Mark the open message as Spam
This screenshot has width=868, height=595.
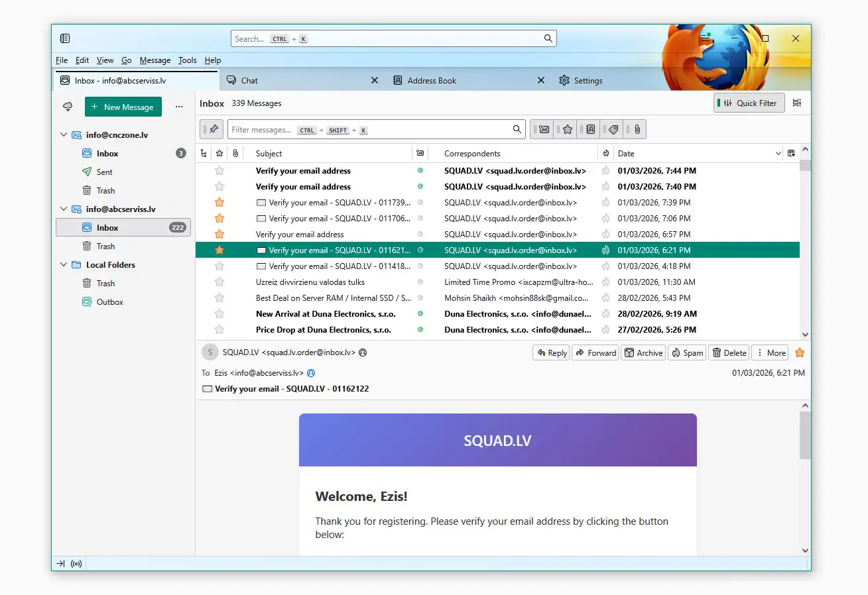687,352
